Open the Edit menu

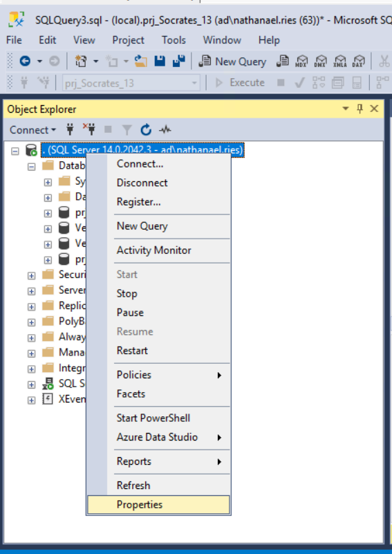point(47,40)
